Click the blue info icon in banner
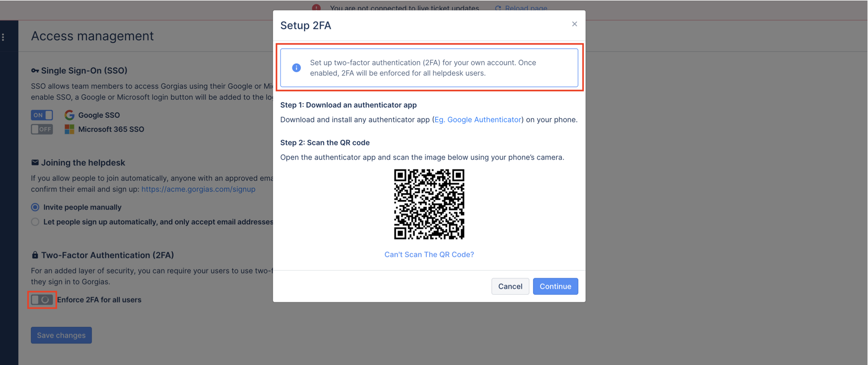Viewport: 868px width, 365px height. coord(296,68)
